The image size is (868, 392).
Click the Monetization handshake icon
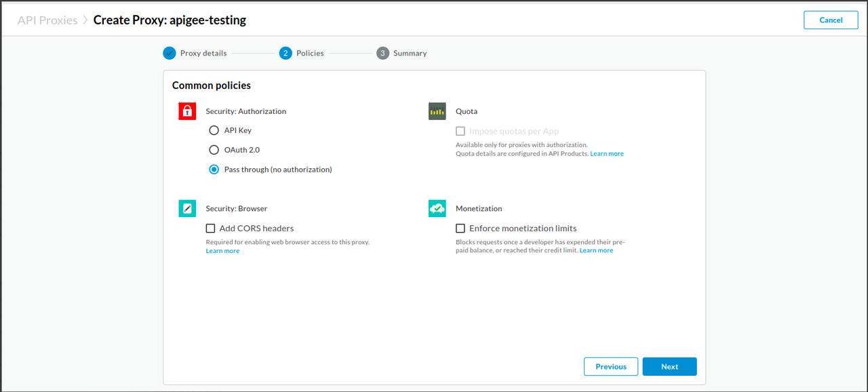tap(437, 208)
